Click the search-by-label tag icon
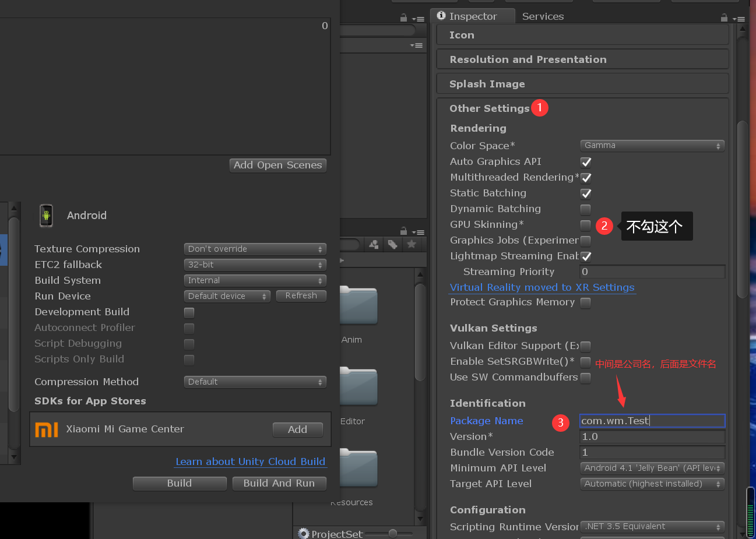This screenshot has width=756, height=539. tap(393, 244)
